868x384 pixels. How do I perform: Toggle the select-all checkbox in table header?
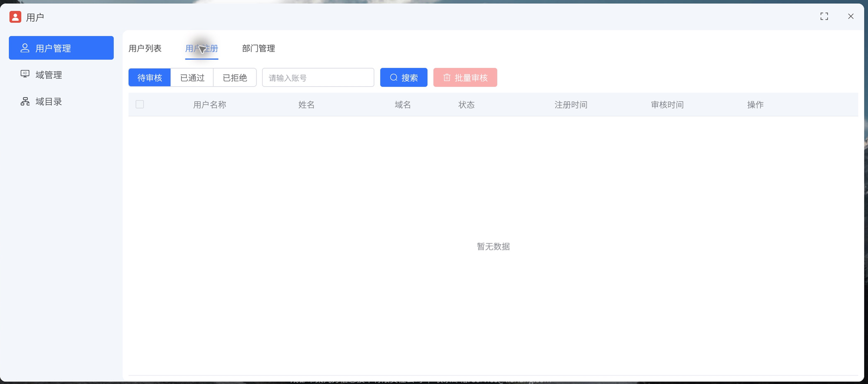point(140,104)
